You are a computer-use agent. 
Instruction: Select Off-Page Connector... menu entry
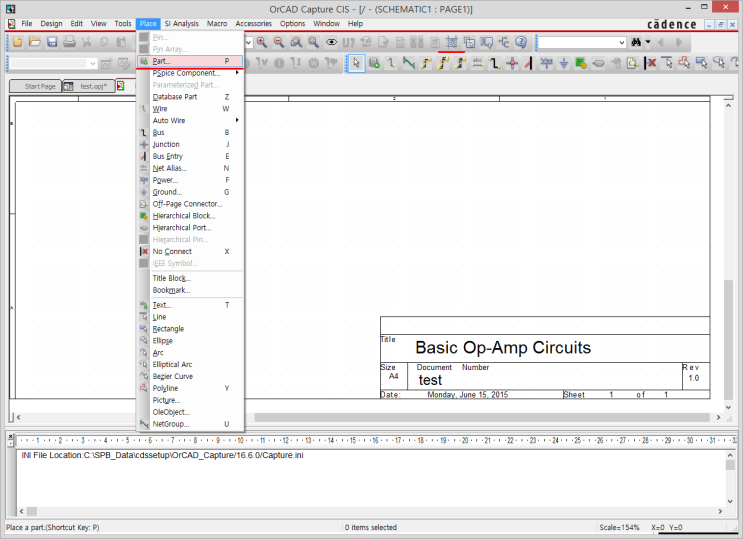point(190,204)
